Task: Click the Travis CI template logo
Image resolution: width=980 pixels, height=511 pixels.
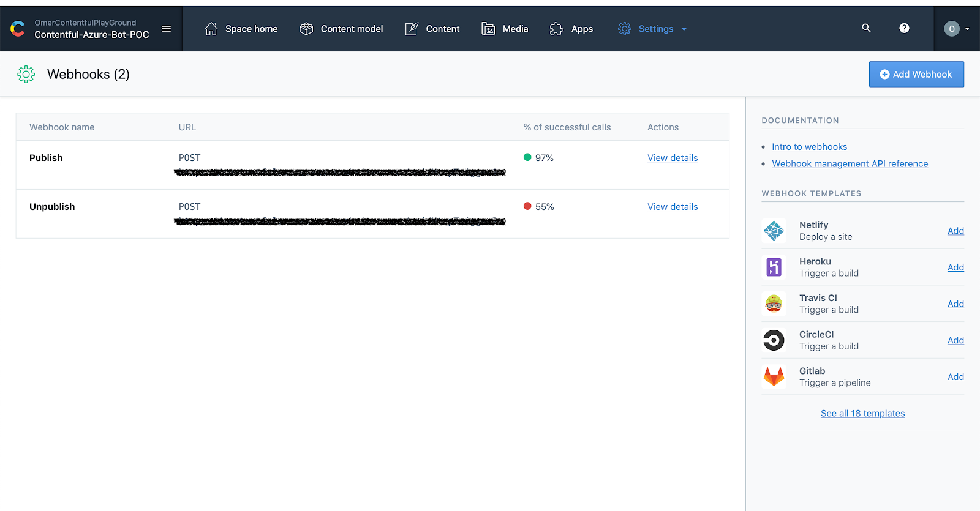Action: (774, 304)
